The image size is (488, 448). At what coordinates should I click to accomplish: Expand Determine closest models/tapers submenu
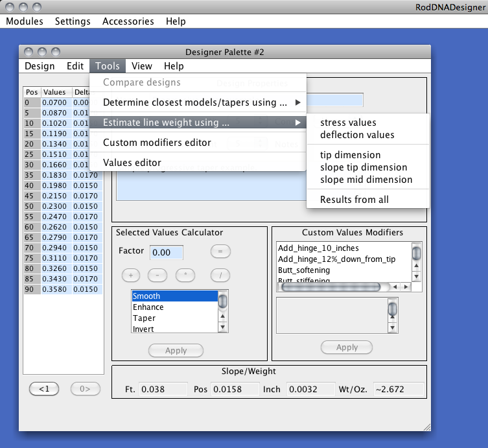(x=198, y=102)
